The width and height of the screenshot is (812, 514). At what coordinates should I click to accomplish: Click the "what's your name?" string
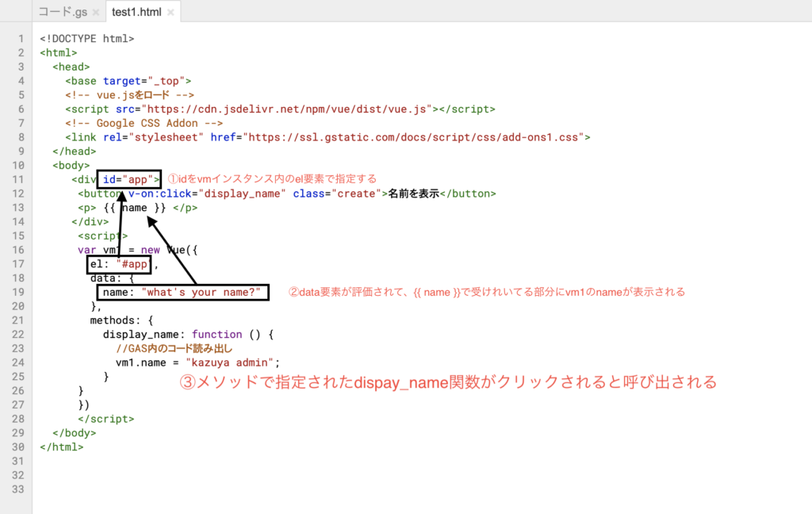pyautogui.click(x=201, y=292)
